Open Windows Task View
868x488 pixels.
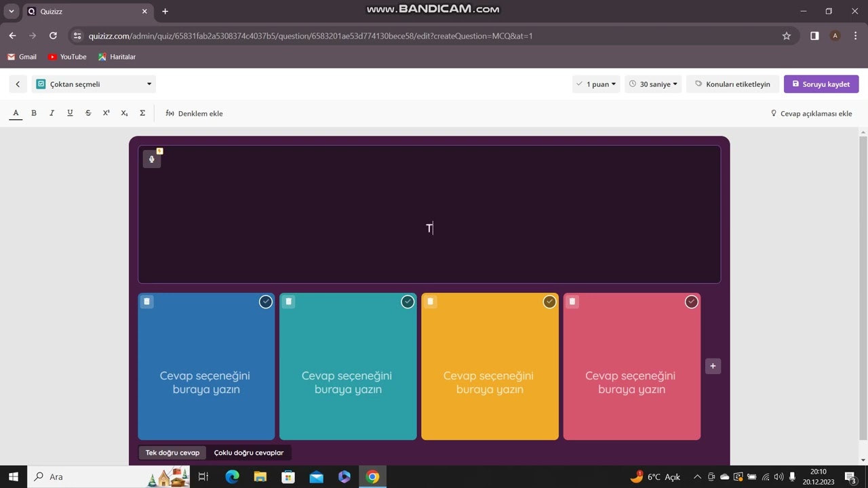pyautogui.click(x=203, y=476)
